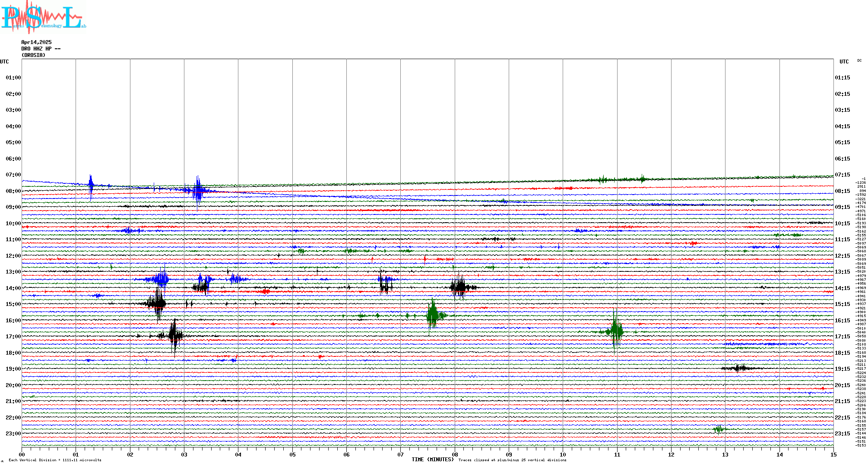868x466 pixels.
Task: Click blue seismic burst at 08:00 near minute 3
Action: click(198, 190)
